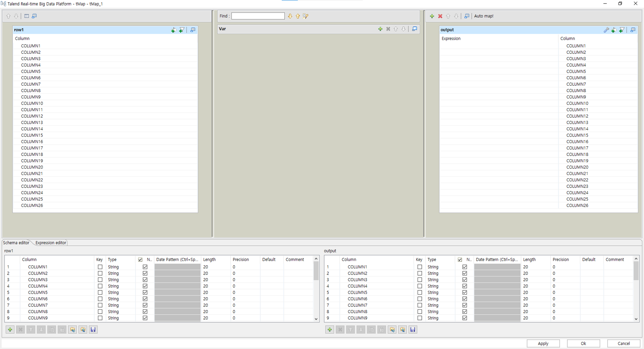This screenshot has height=349, width=644.
Task: Activate the expression filter on output table
Action: [x=622, y=30]
